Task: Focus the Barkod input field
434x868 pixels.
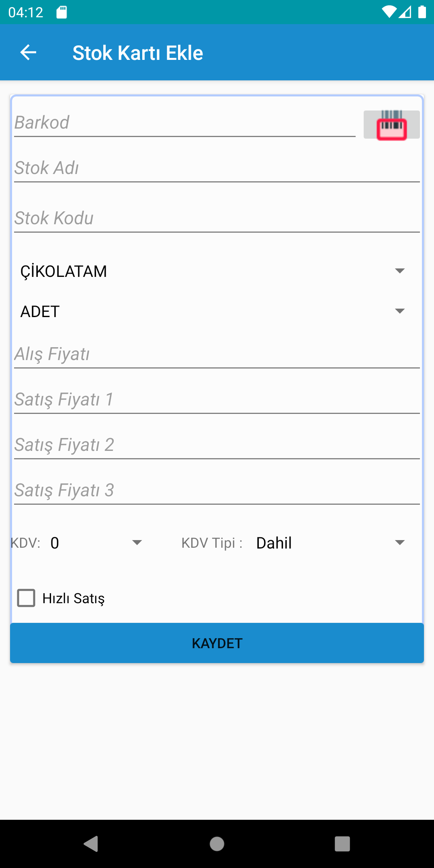Action: tap(184, 123)
